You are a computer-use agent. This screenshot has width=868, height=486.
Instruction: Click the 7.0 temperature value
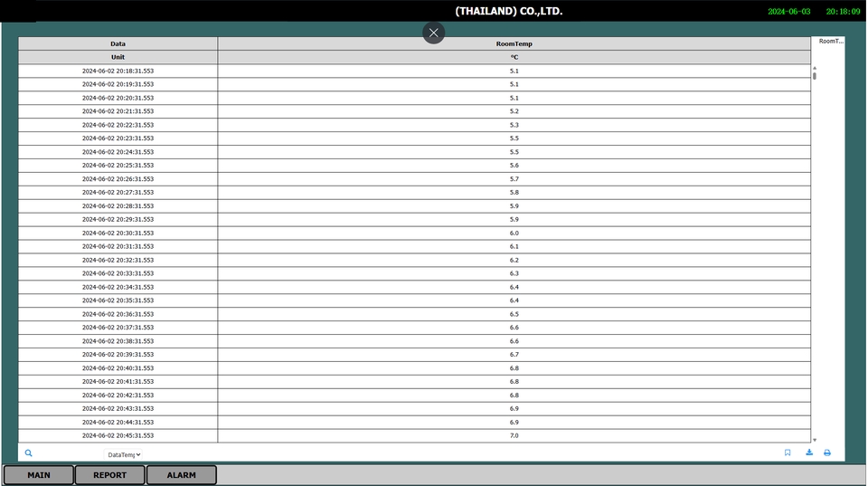tap(514, 435)
